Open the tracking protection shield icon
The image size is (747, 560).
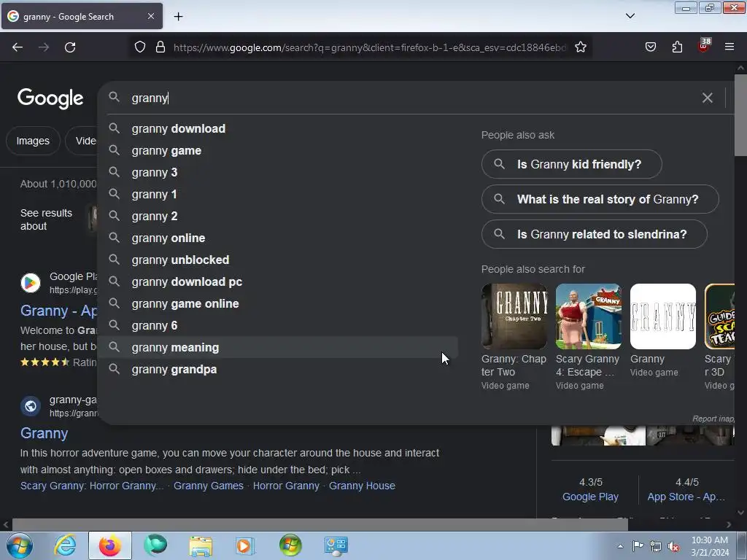click(x=139, y=47)
